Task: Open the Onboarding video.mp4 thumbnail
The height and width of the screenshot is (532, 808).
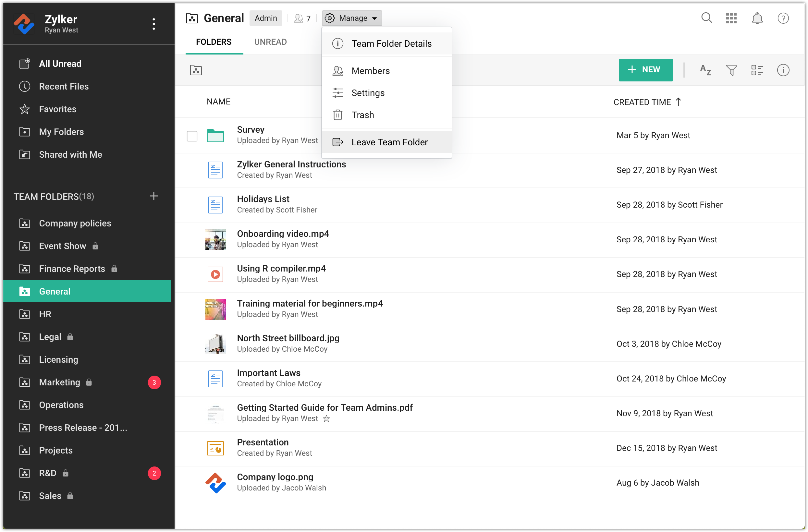Action: pos(215,239)
